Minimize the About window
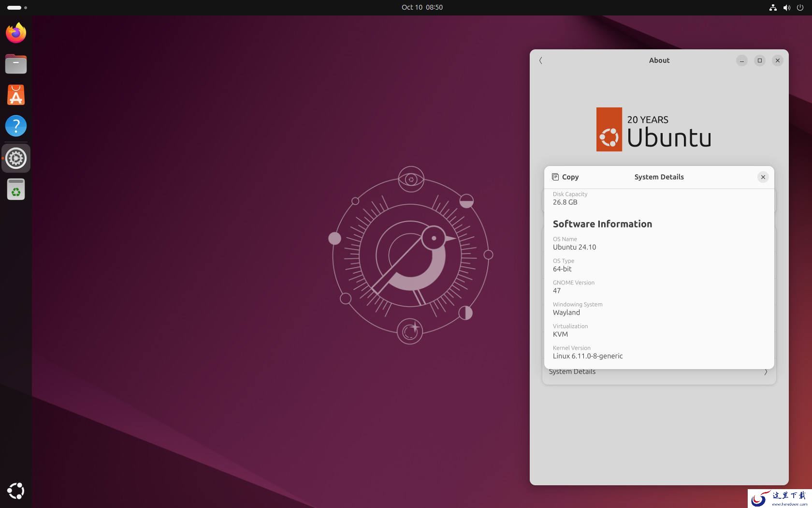 (742, 60)
